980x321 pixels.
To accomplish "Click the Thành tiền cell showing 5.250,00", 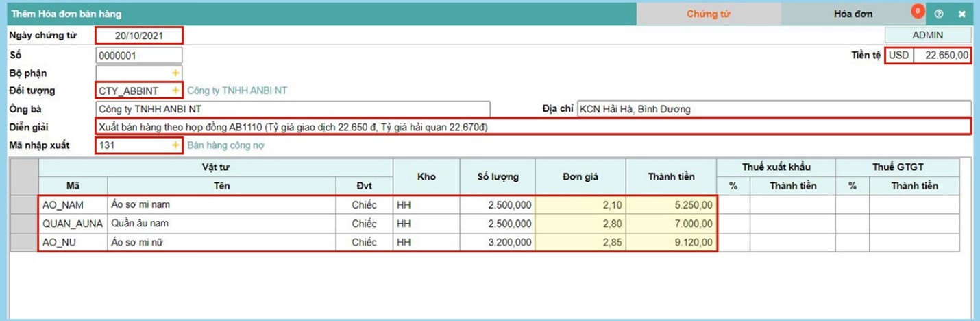I will (670, 204).
